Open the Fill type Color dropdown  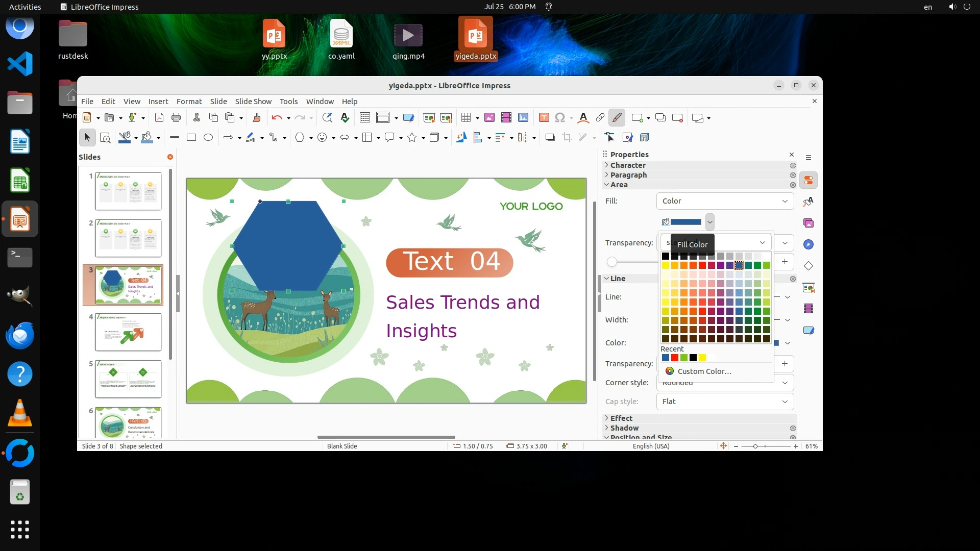pyautogui.click(x=725, y=201)
